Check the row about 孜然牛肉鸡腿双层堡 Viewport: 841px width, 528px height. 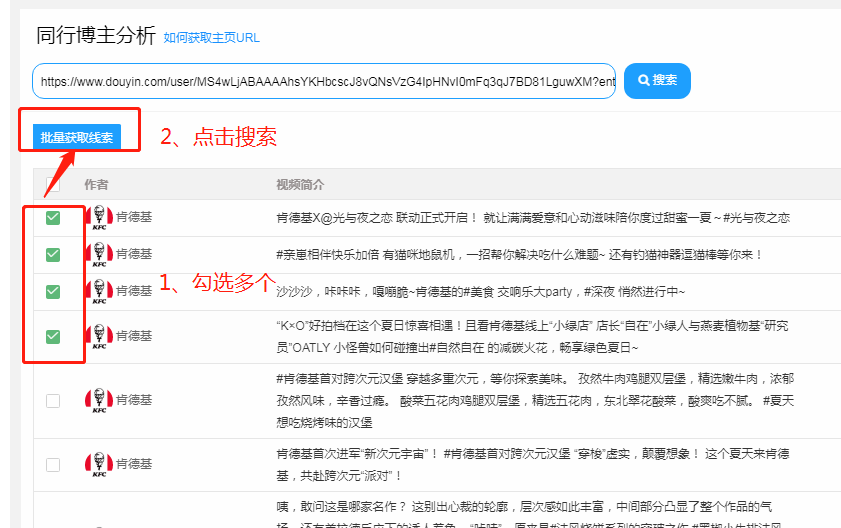pyautogui.click(x=53, y=401)
